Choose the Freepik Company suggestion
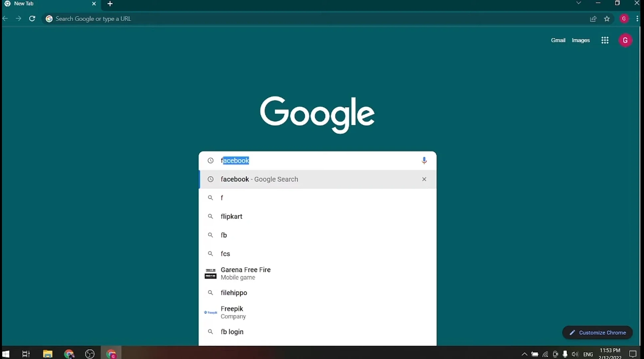The width and height of the screenshot is (644, 359). point(318,312)
